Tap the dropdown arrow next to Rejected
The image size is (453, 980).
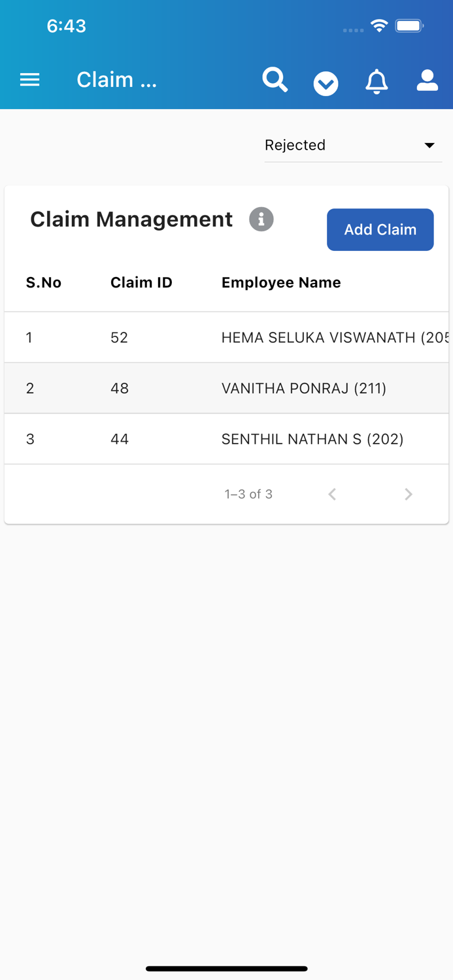(430, 146)
